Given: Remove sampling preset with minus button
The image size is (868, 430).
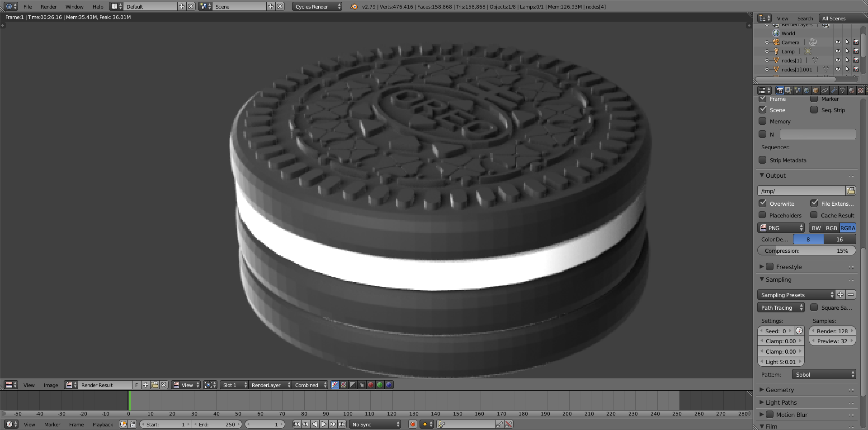Looking at the screenshot, I should 851,295.
